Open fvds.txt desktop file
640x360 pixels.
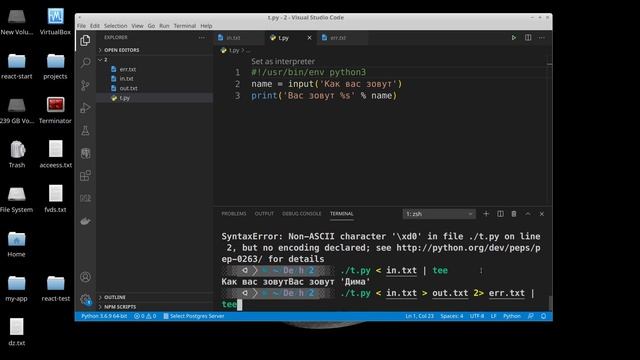[x=55, y=199]
